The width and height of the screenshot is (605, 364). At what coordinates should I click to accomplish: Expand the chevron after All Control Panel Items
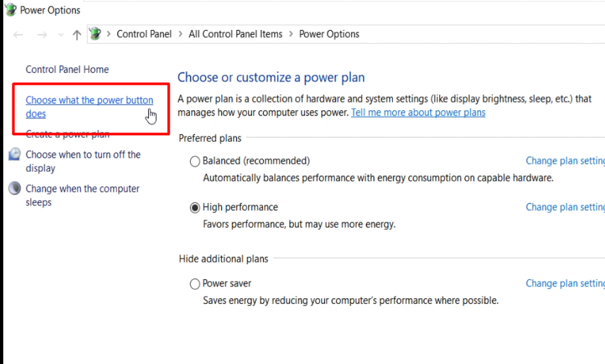tap(291, 34)
